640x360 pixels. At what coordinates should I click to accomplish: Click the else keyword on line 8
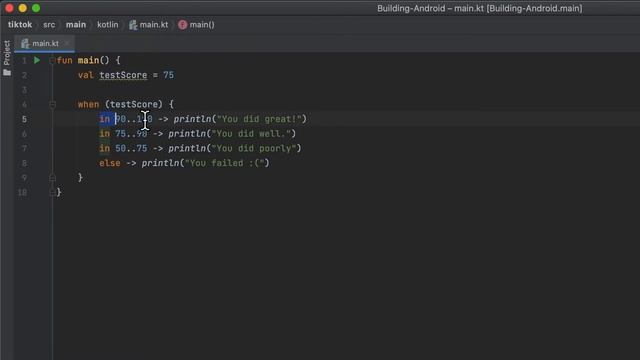click(x=110, y=163)
